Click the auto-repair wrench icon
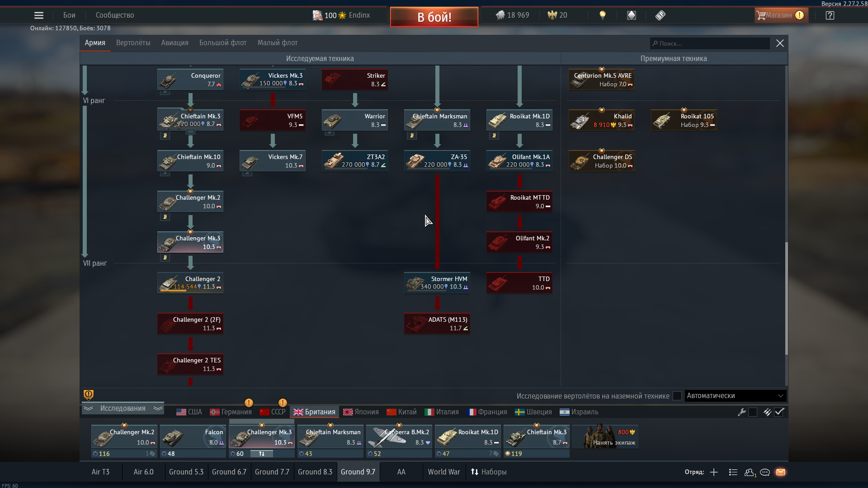Viewport: 868px width, 488px height. point(742,412)
